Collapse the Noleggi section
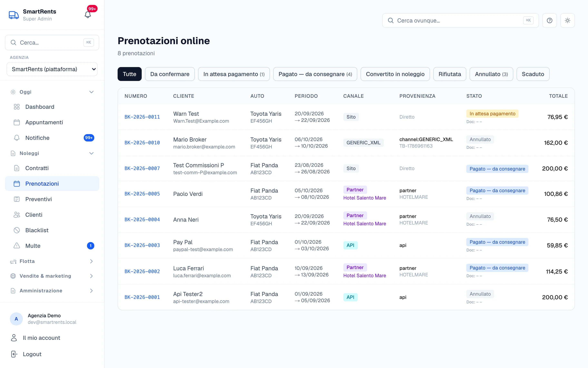Viewport: 588px width, 368px height. click(x=52, y=153)
